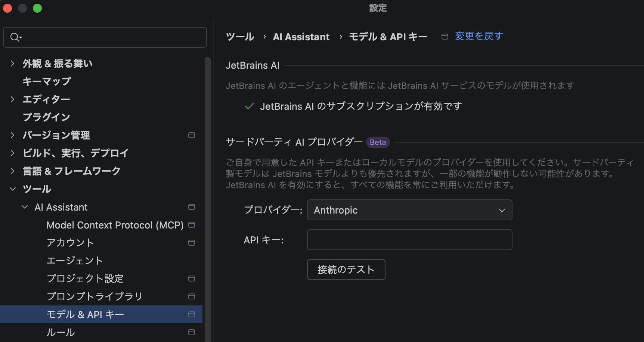Click project icon beside アカウント item
This screenshot has width=644, height=342.
coord(192,243)
